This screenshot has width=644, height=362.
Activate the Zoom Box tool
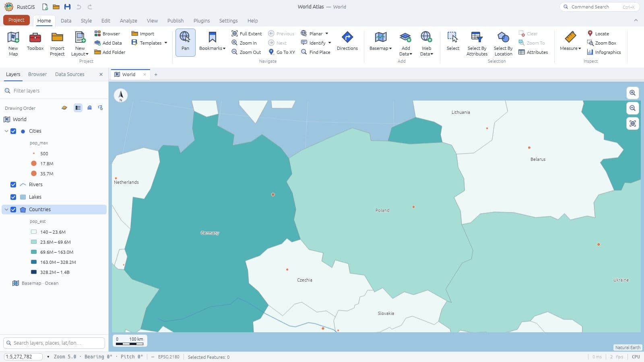[x=602, y=43]
